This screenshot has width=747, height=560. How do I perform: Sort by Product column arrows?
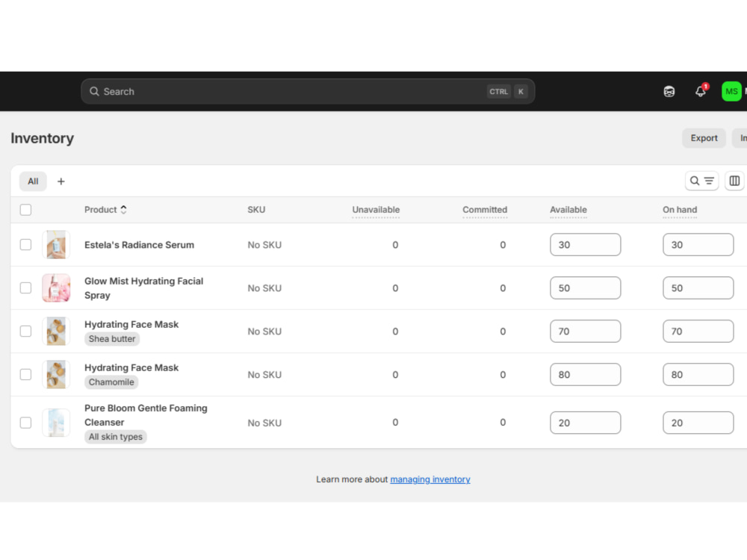coord(123,210)
